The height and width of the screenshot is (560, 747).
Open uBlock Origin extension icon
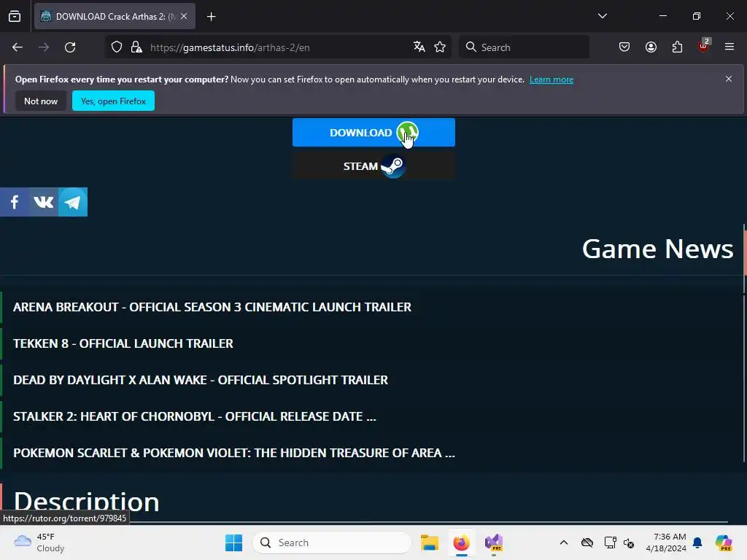pos(703,46)
